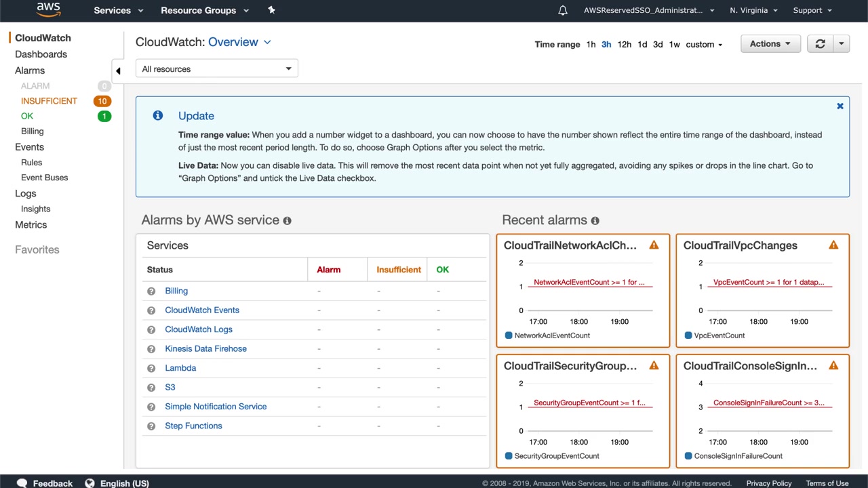Click the refresh icon button
Image resolution: width=868 pixels, height=488 pixels.
click(x=820, y=44)
